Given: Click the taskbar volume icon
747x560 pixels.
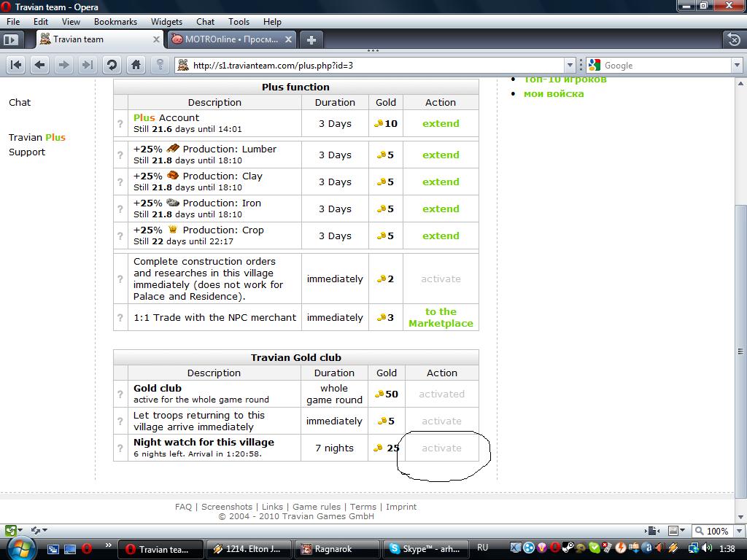Looking at the screenshot, I should click(x=708, y=548).
